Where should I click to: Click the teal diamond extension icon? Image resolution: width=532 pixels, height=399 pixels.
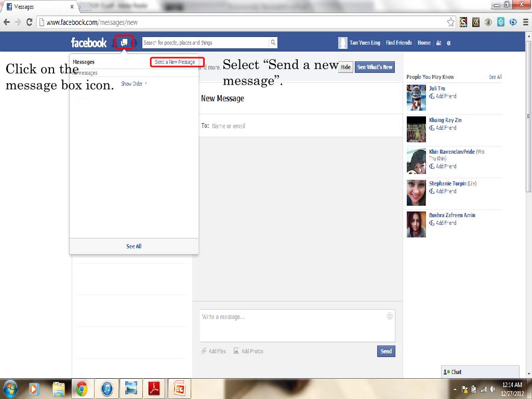pos(500,22)
